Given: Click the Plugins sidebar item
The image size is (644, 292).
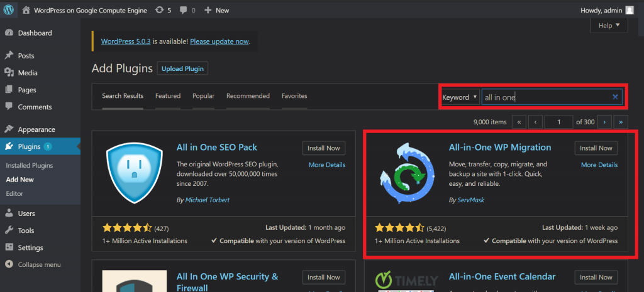Looking at the screenshot, I should (40, 146).
